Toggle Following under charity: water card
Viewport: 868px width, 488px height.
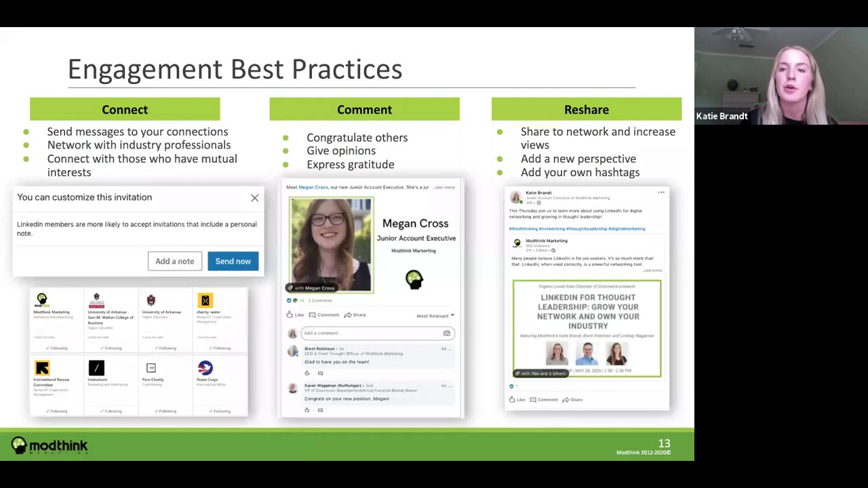219,348
